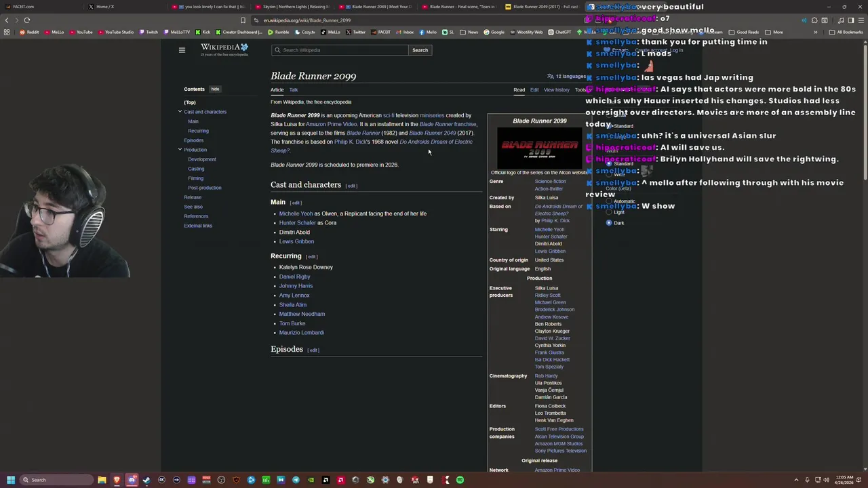This screenshot has width=868, height=488.
Task: Open the Rumble bookmark
Action: click(278, 32)
